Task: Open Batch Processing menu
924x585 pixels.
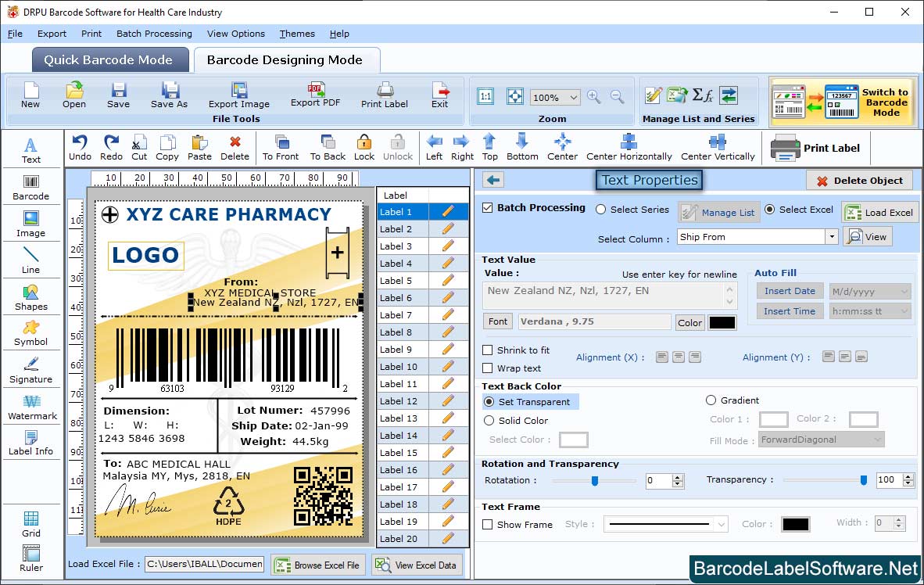Action: pyautogui.click(x=155, y=34)
